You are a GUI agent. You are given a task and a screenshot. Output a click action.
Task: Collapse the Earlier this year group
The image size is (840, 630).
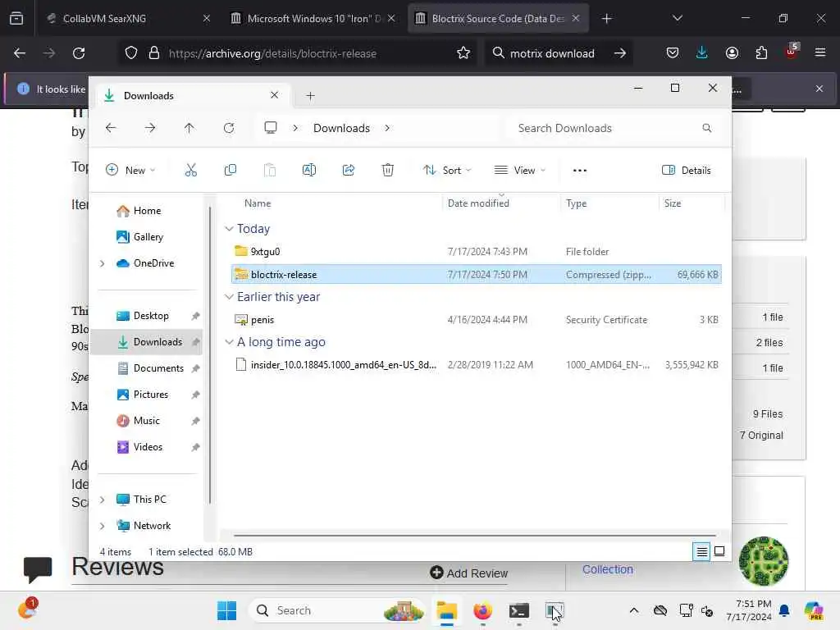[x=229, y=297]
